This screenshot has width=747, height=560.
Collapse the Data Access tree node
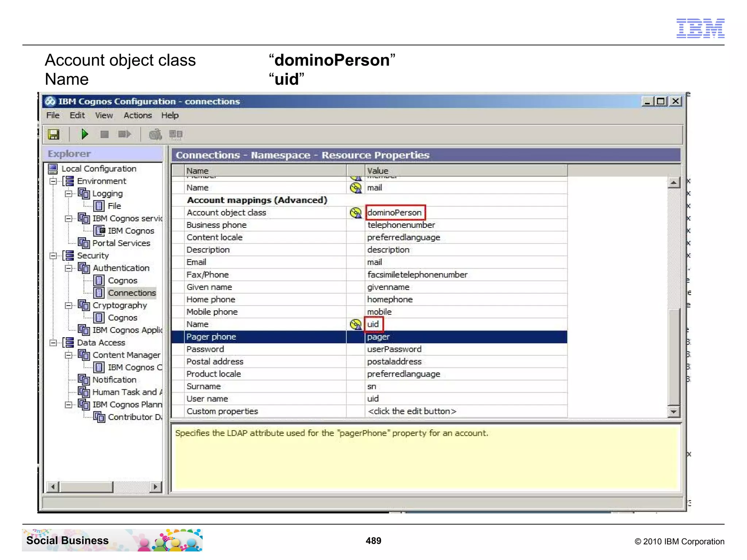tap(54, 342)
